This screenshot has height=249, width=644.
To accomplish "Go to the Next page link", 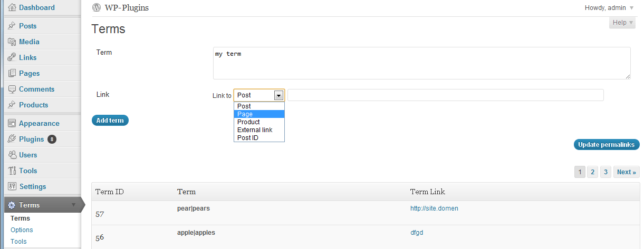I will pos(627,172).
